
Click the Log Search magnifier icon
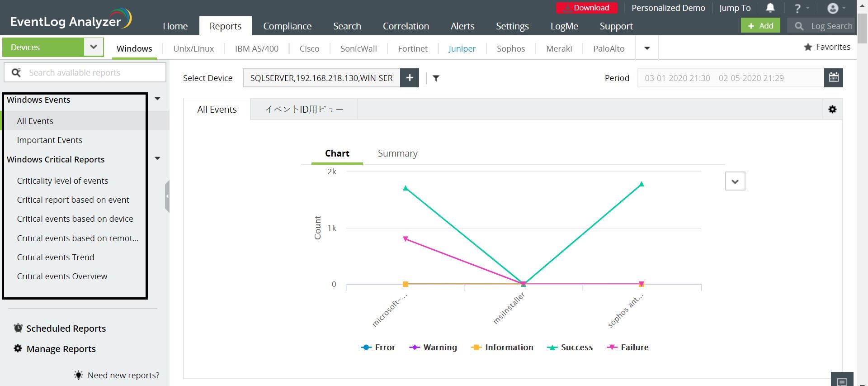799,26
